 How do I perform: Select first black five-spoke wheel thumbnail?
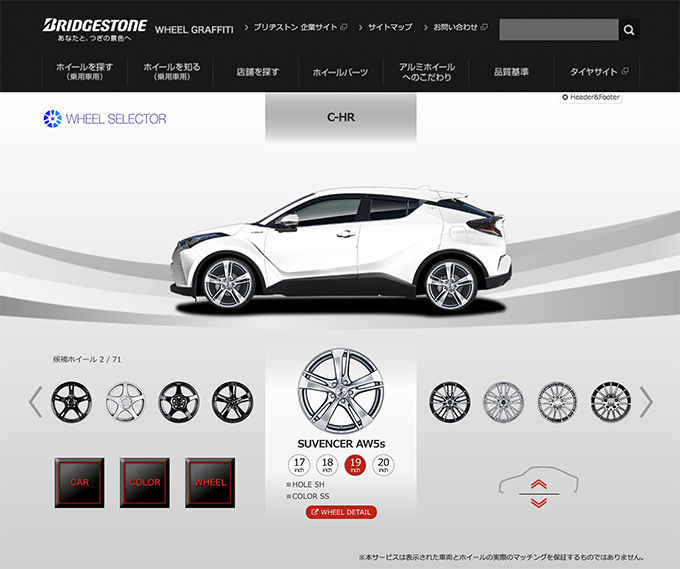(72, 402)
